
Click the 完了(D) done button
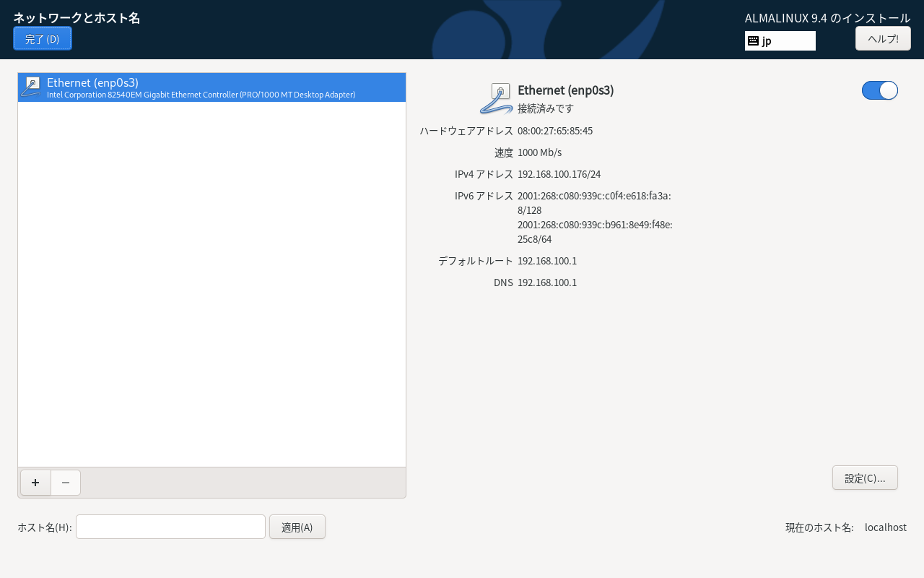pyautogui.click(x=43, y=38)
